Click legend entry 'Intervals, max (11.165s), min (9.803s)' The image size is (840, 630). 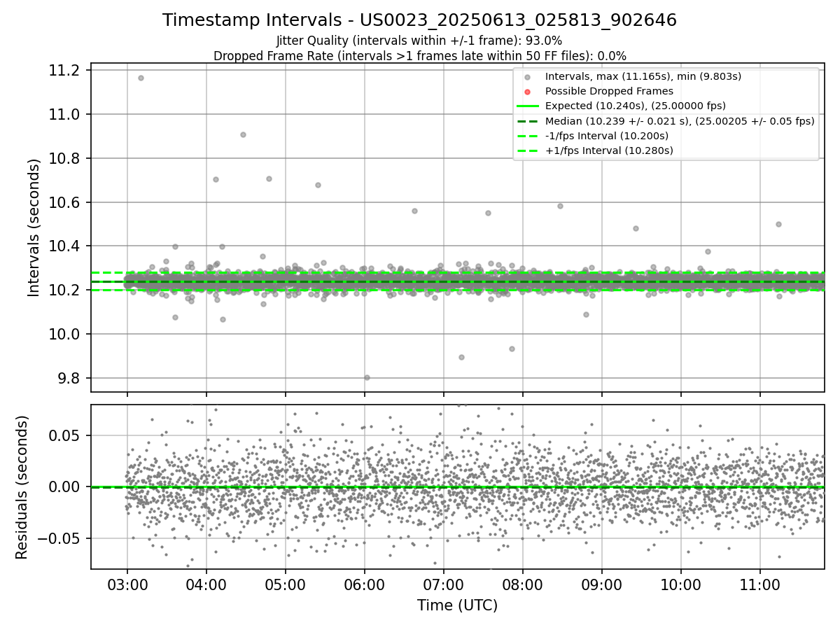(643, 76)
